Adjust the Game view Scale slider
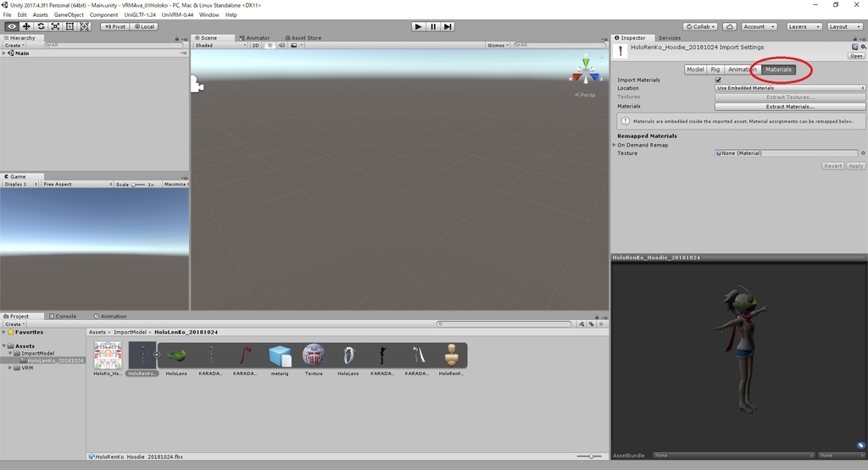Viewport: 868px width, 470px height. 138,184
